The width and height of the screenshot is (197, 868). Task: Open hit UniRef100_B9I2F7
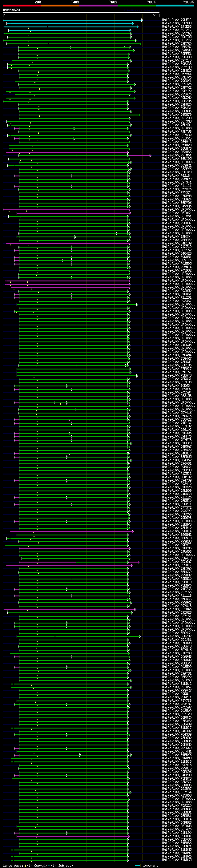(x=177, y=30)
